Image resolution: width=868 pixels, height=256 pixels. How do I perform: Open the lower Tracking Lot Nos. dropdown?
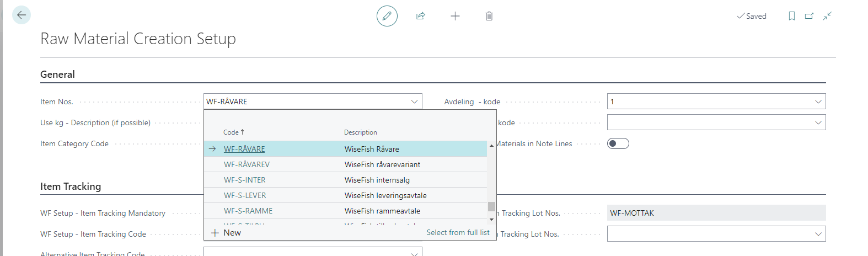point(818,234)
